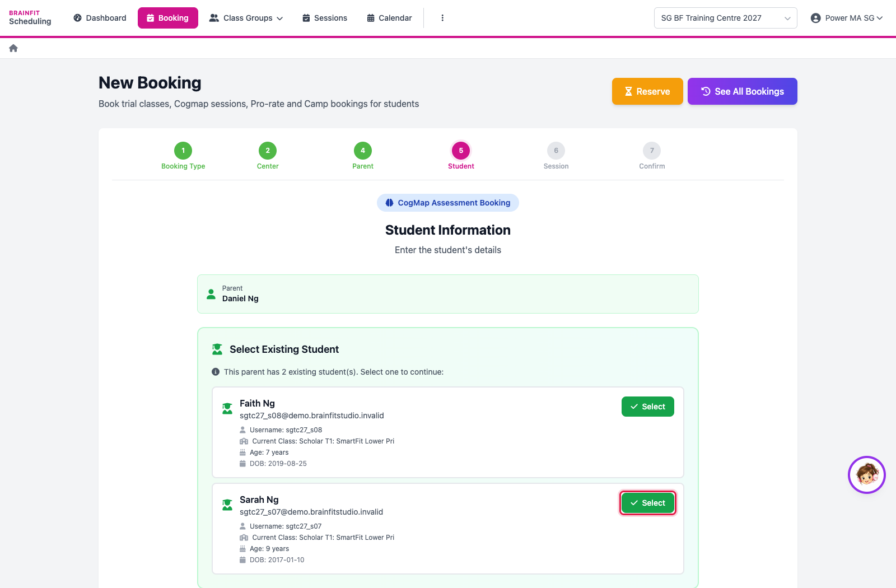Click the parent person icon beside Daniel Ng

pos(211,294)
